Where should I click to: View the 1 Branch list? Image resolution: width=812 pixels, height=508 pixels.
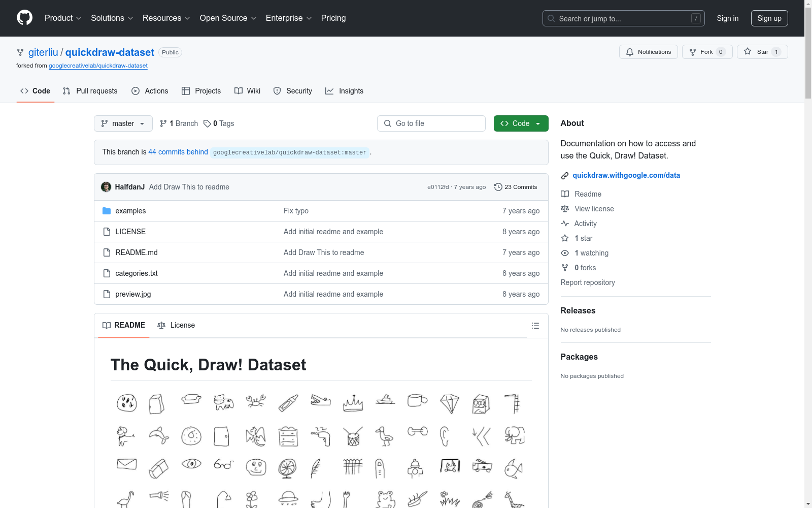point(179,123)
